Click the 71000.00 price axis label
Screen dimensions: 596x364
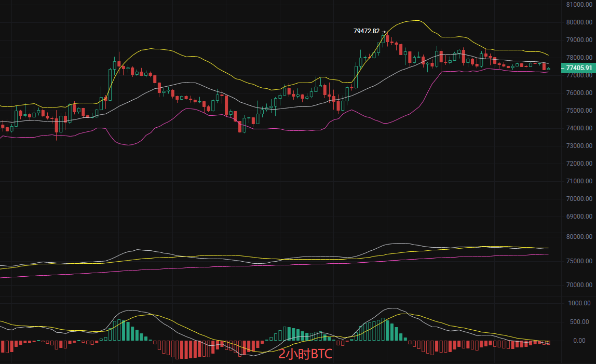[579, 181]
